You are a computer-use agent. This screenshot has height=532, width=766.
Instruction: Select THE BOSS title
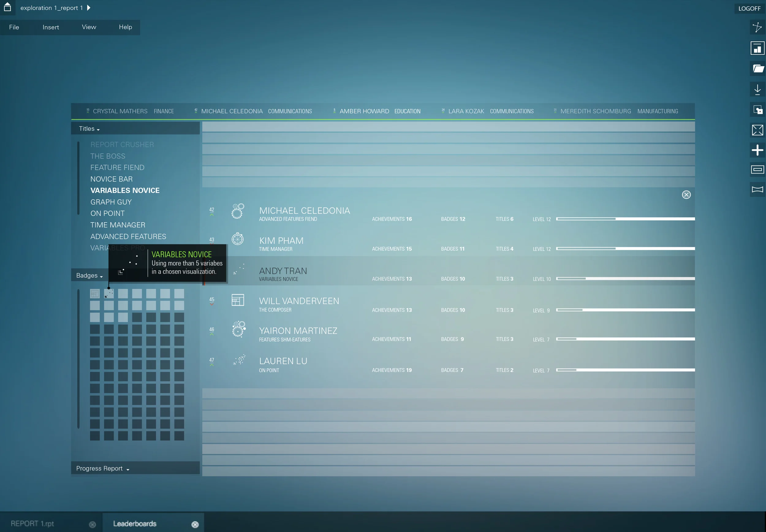click(x=108, y=156)
